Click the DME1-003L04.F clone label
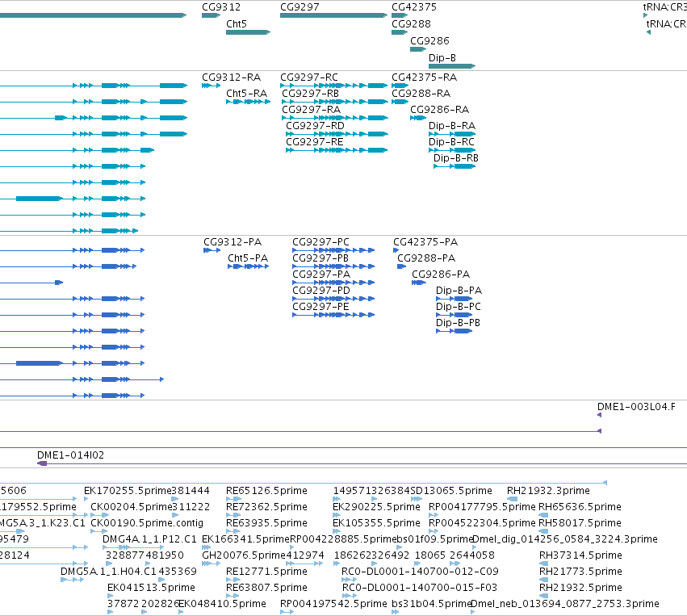The image size is (687, 616). coord(636,407)
